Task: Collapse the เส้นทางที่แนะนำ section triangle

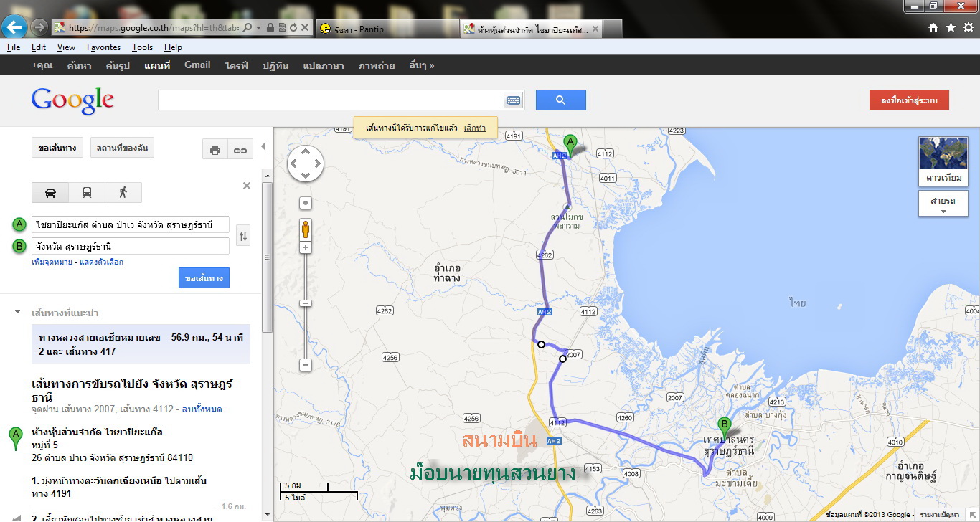Action: [x=17, y=313]
